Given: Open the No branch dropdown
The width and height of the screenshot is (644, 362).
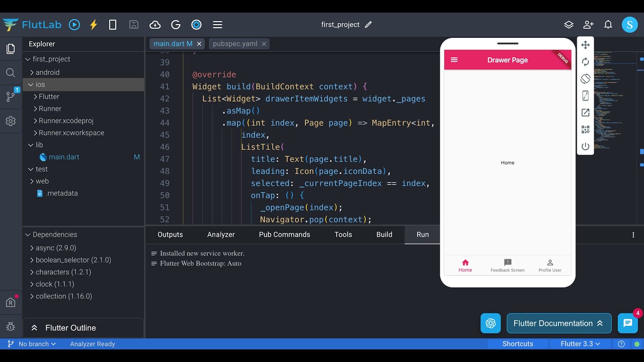Looking at the screenshot, I should pyautogui.click(x=32, y=344).
